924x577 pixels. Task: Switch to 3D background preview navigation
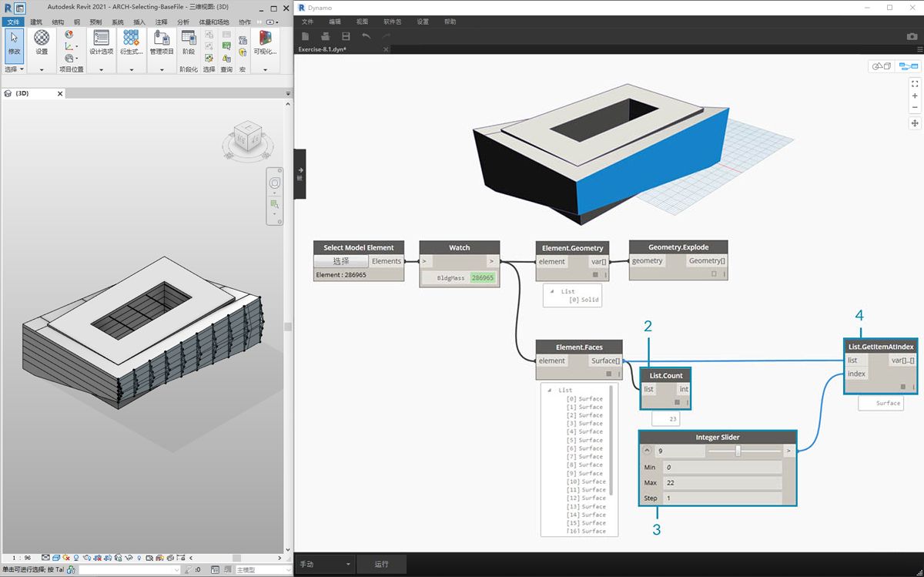pyautogui.click(x=881, y=67)
